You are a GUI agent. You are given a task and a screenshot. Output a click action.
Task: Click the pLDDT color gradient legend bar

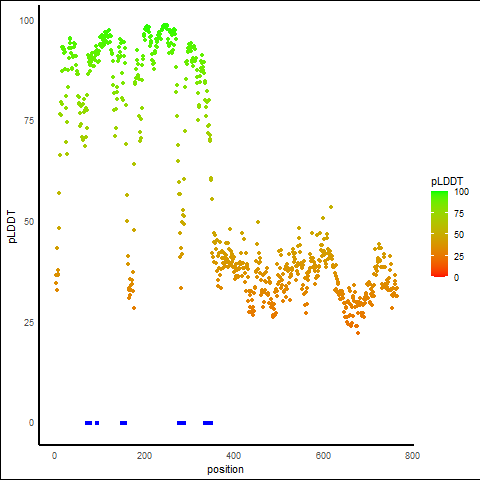pos(439,234)
